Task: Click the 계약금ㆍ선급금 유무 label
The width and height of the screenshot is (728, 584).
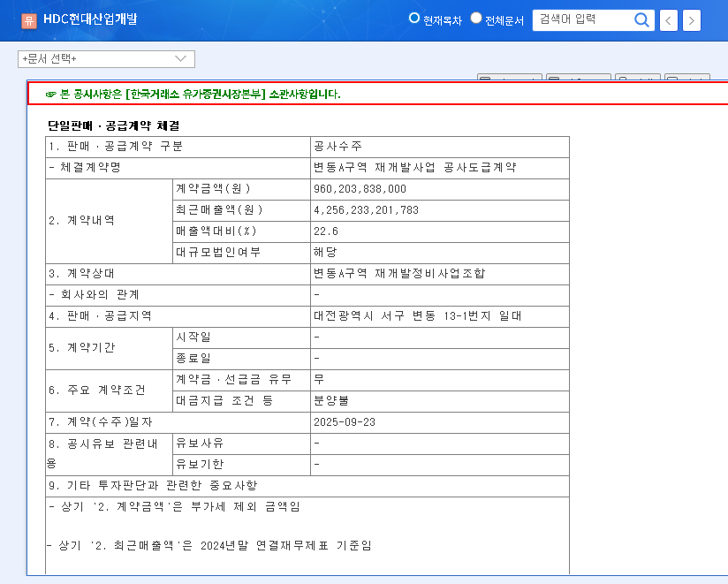Action: tap(233, 379)
